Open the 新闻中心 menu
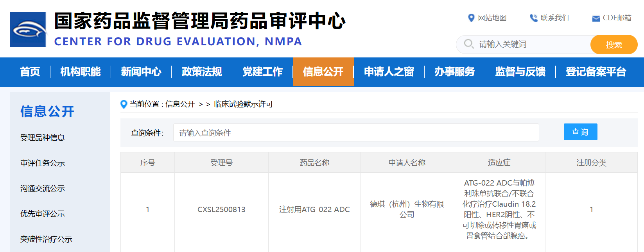The height and width of the screenshot is (252, 644). 141,72
